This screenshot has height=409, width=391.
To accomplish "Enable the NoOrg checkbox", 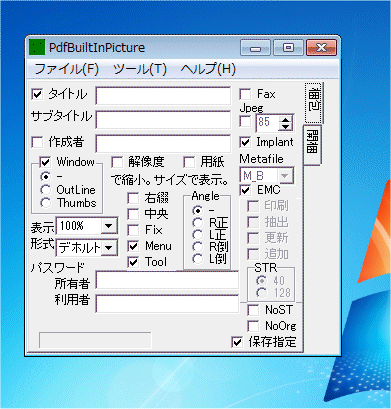I will pyautogui.click(x=253, y=326).
